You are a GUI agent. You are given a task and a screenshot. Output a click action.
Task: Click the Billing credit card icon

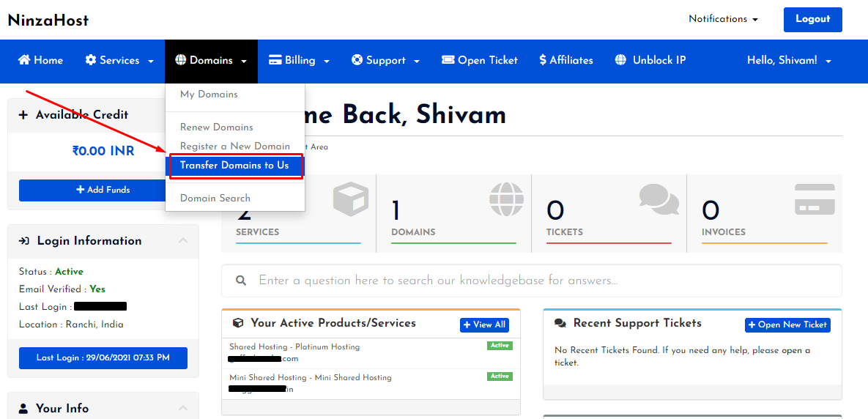(275, 60)
